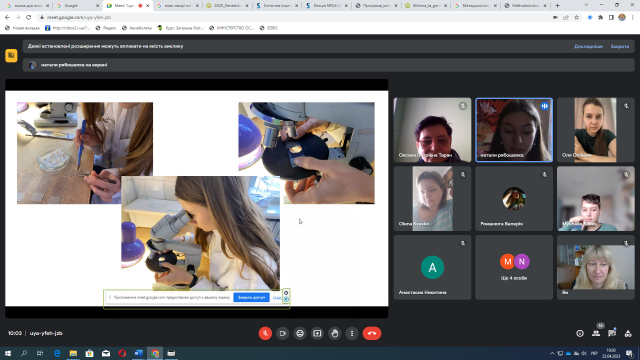This screenshot has width=640, height=360.
Task: Close the active Meet tab
Action: pos(147,6)
